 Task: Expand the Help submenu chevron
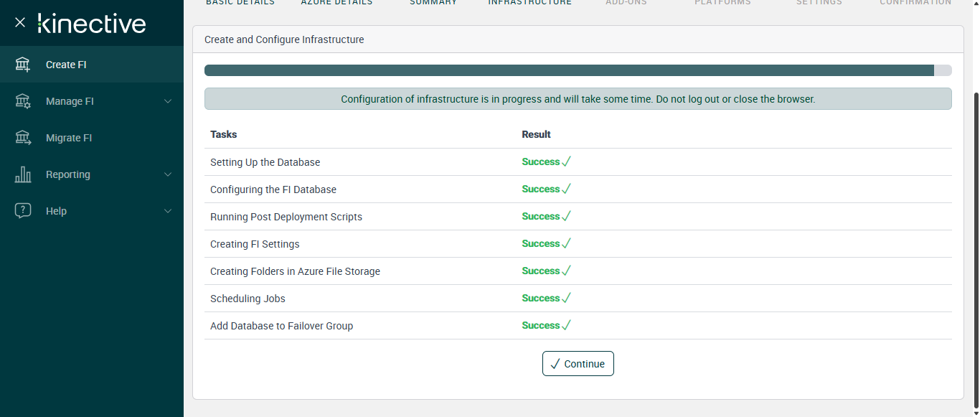[168, 211]
